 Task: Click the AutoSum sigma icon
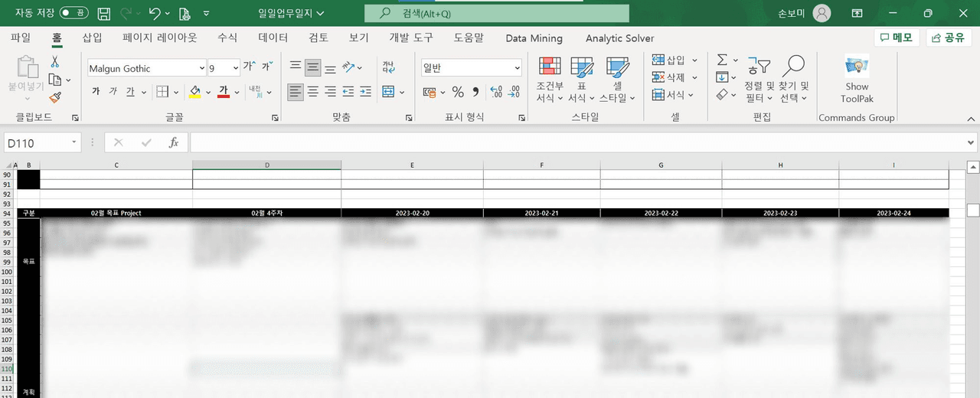(722, 60)
